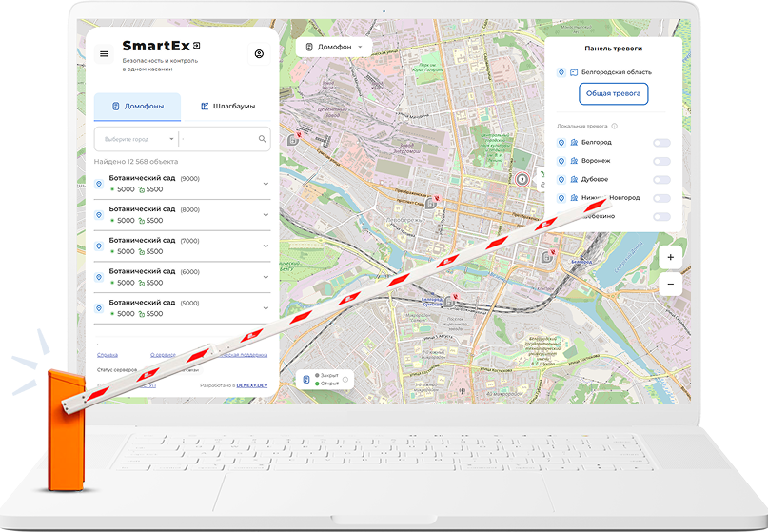Click the search magnifier icon
This screenshot has height=532, width=768.
263,139
